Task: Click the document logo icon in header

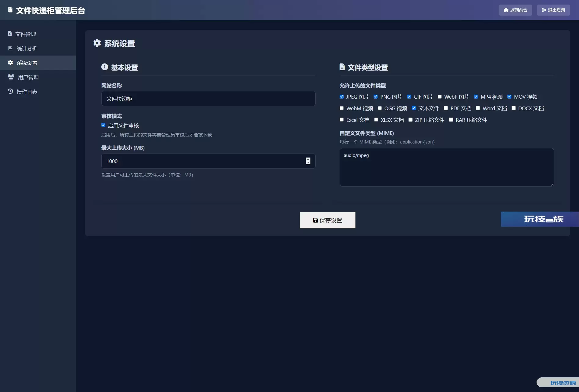Action: [x=10, y=10]
